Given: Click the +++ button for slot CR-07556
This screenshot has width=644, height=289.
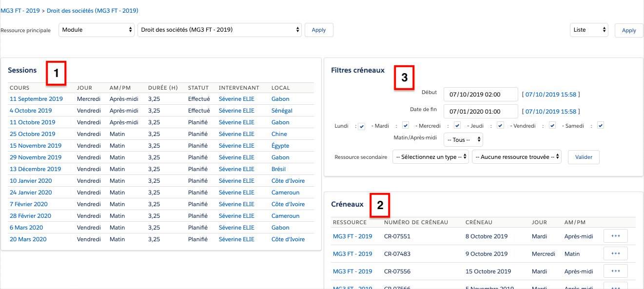Looking at the screenshot, I should (615, 271).
